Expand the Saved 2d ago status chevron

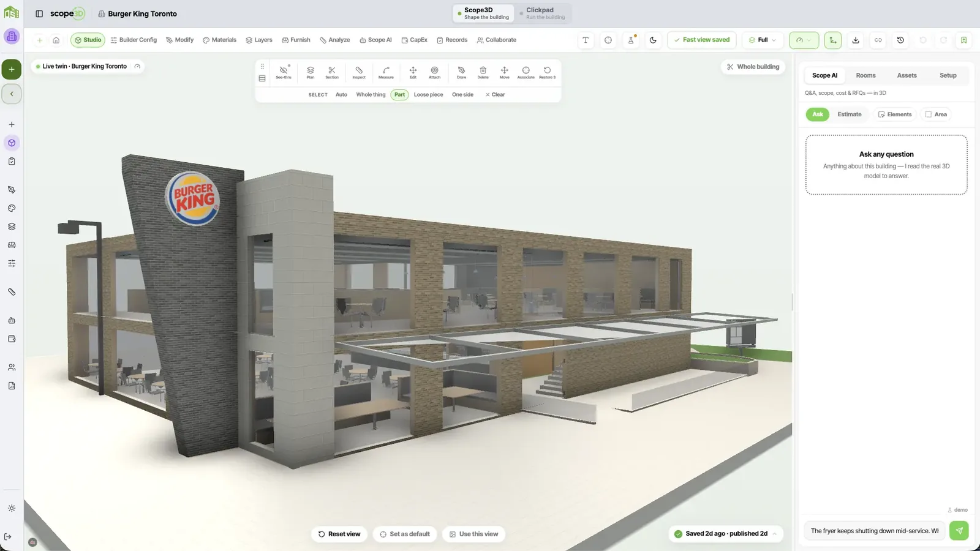click(774, 534)
